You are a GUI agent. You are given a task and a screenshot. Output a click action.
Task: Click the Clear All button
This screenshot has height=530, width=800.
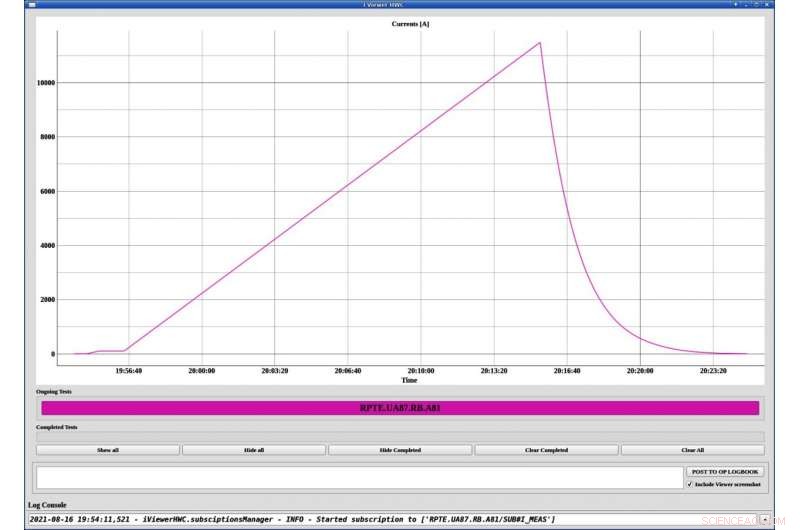692,450
